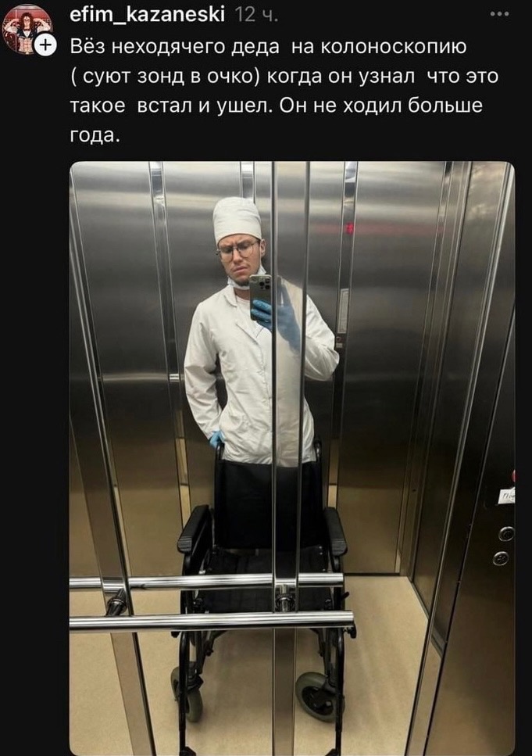Click the blue glove tucked in pocket

coord(217,439)
